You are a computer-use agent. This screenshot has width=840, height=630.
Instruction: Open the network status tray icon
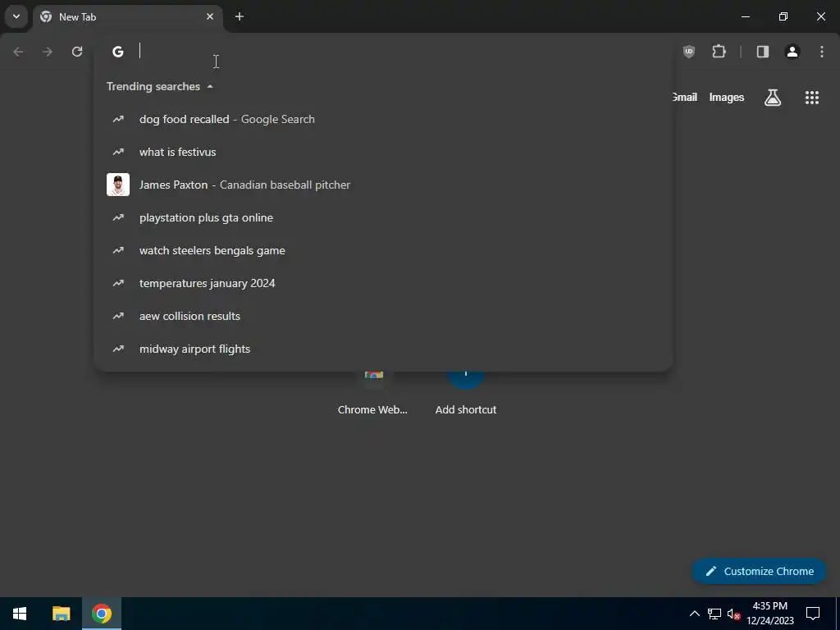714,614
